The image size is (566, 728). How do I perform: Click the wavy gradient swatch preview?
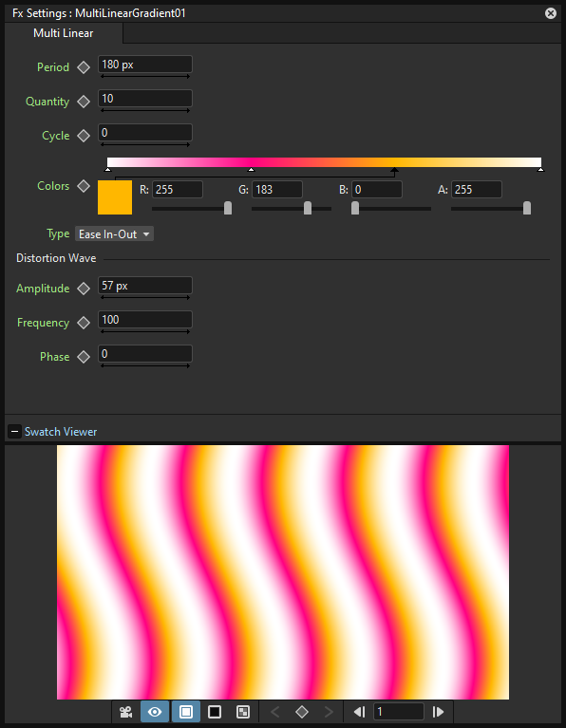[283, 572]
